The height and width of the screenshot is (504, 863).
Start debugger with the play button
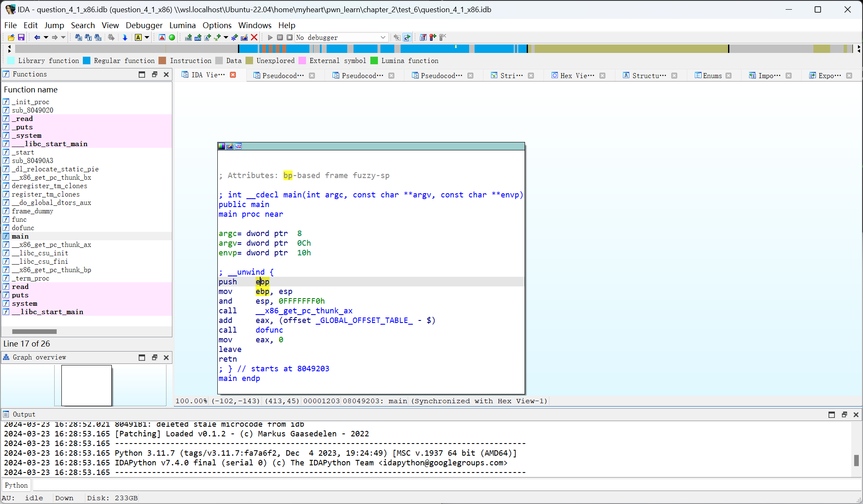click(x=270, y=37)
